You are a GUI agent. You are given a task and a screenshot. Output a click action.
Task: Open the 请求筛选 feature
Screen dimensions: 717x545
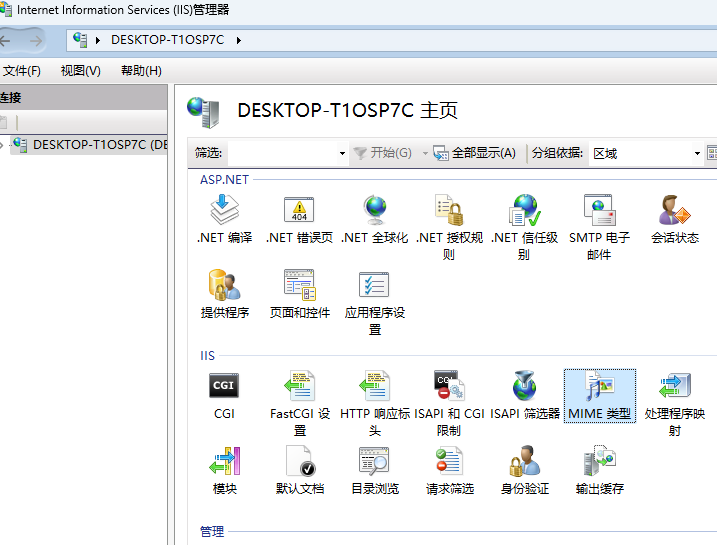click(x=449, y=470)
